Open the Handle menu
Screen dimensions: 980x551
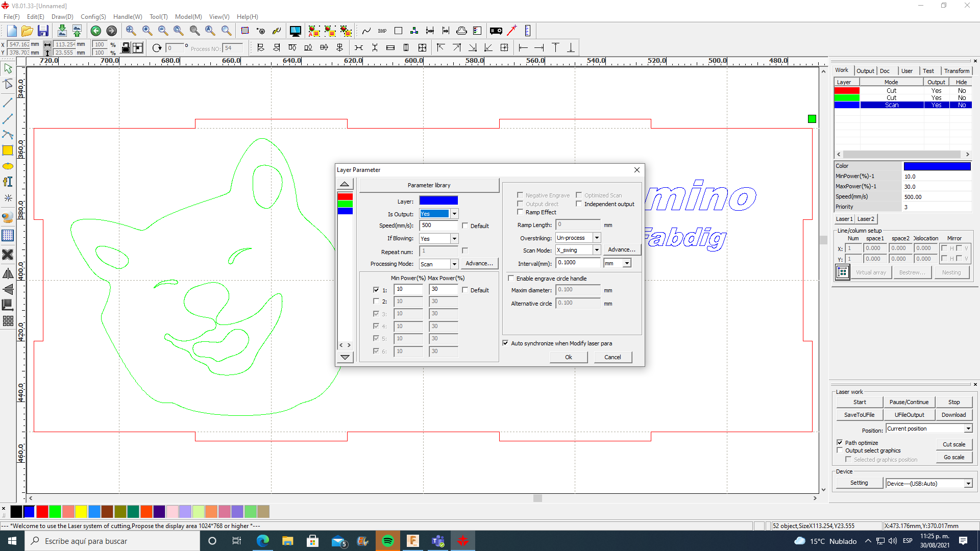click(x=128, y=17)
